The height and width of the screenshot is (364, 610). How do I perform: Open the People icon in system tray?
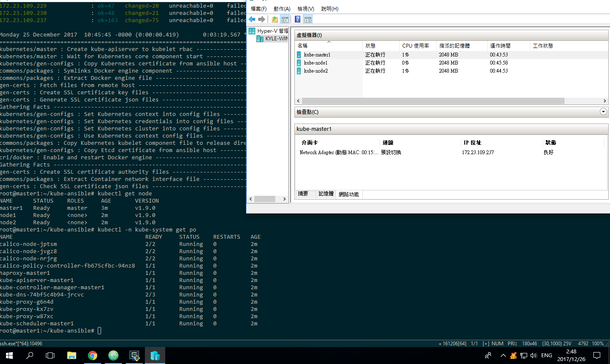488,356
